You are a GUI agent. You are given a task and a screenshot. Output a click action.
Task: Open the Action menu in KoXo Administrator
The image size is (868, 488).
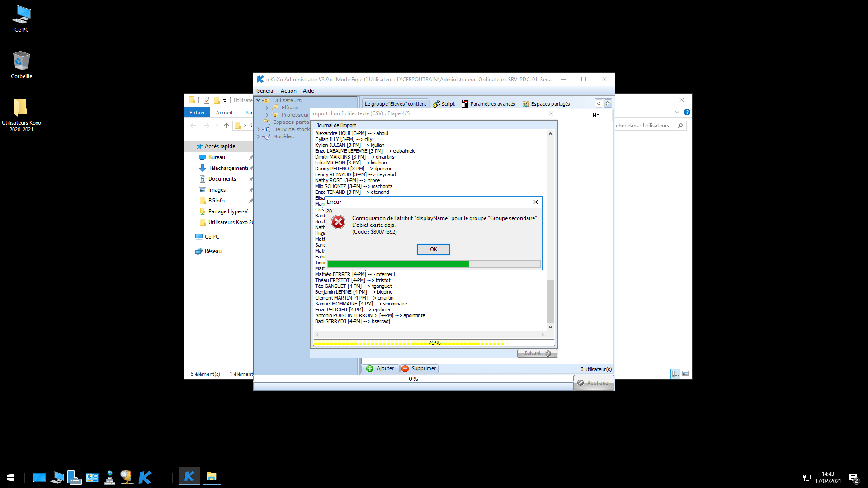[288, 91]
